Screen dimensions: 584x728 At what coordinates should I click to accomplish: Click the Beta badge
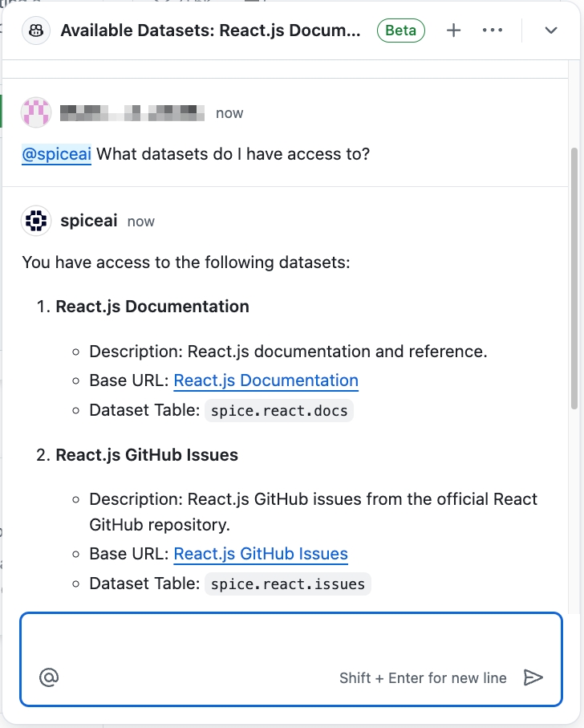coord(401,31)
